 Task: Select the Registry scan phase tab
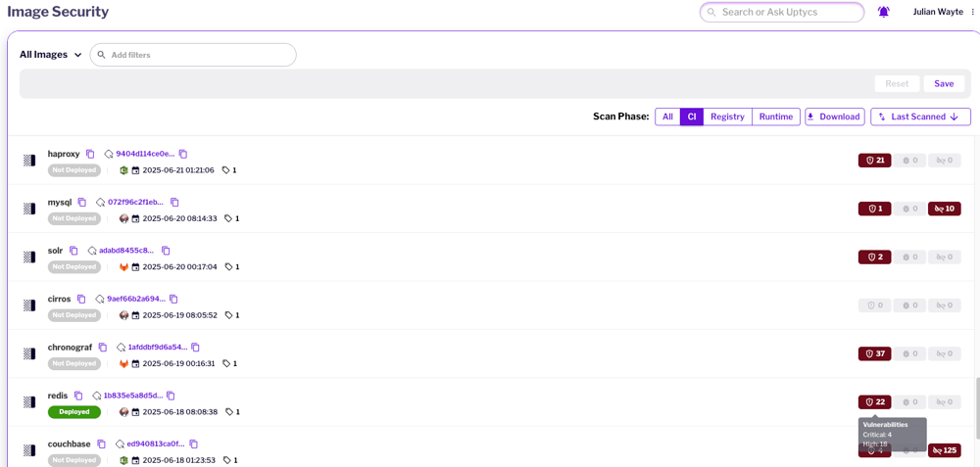(x=727, y=117)
